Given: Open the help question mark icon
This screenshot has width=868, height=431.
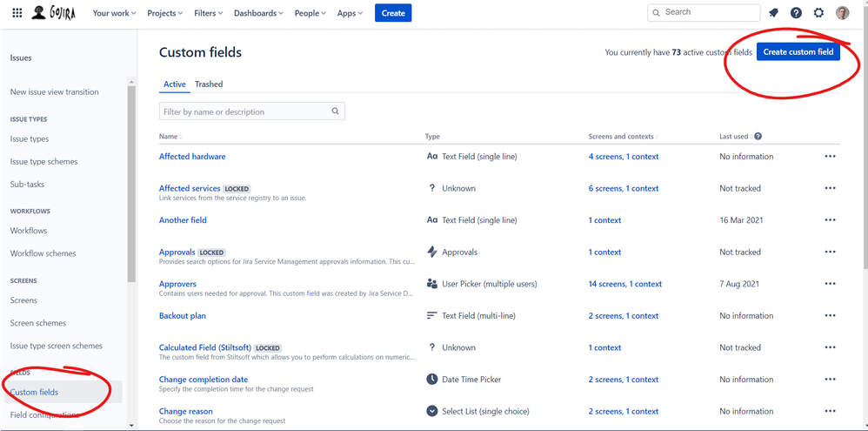Looking at the screenshot, I should pyautogui.click(x=796, y=13).
